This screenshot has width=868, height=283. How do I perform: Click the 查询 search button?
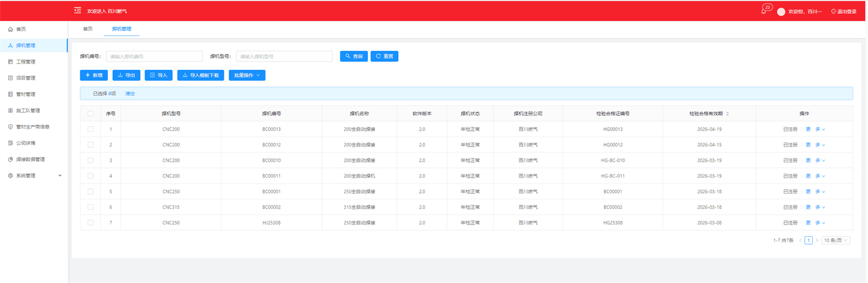pyautogui.click(x=354, y=56)
